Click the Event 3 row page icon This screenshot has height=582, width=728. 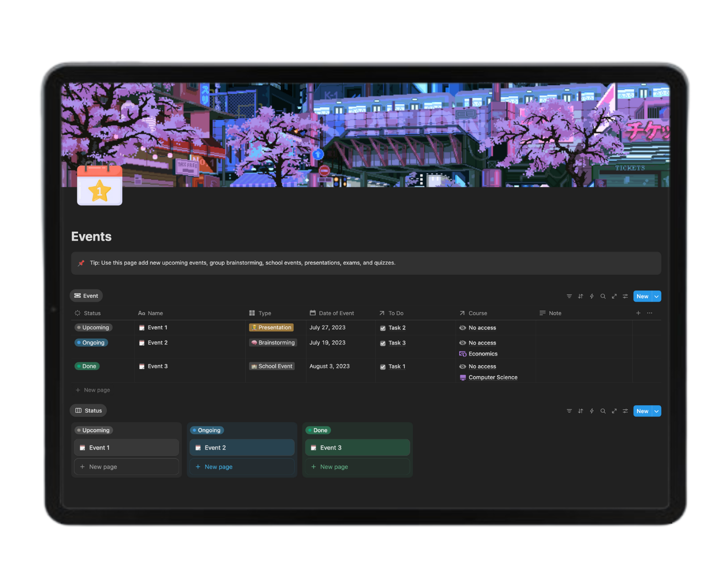(x=142, y=367)
